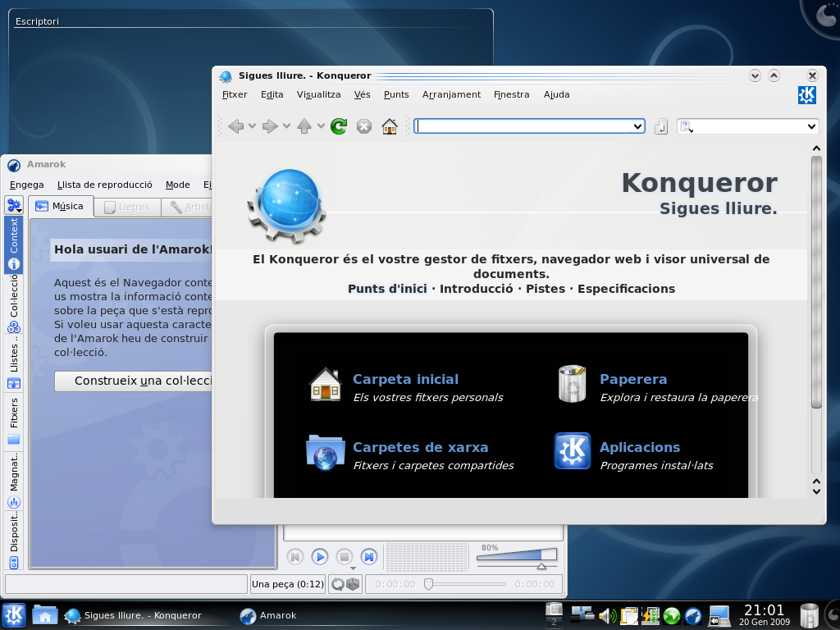
Task: Click the Carpeta inicial house icon
Action: click(x=325, y=384)
